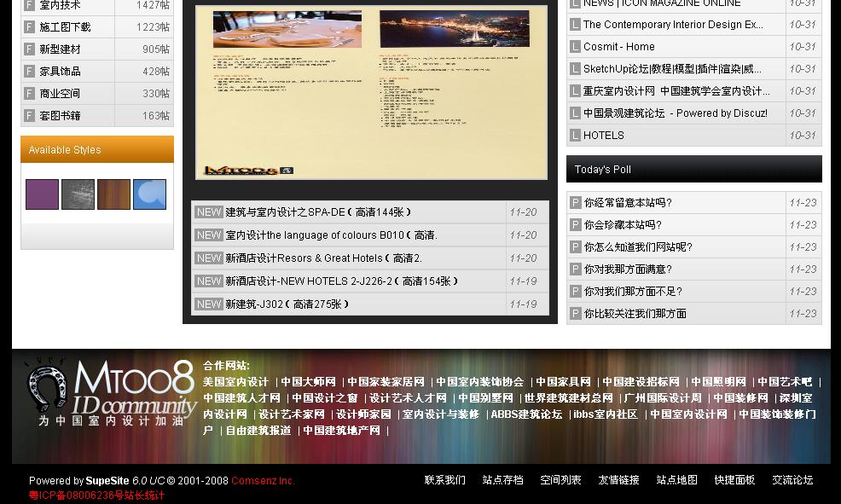Open Cosmit - Home link

[x=619, y=47]
